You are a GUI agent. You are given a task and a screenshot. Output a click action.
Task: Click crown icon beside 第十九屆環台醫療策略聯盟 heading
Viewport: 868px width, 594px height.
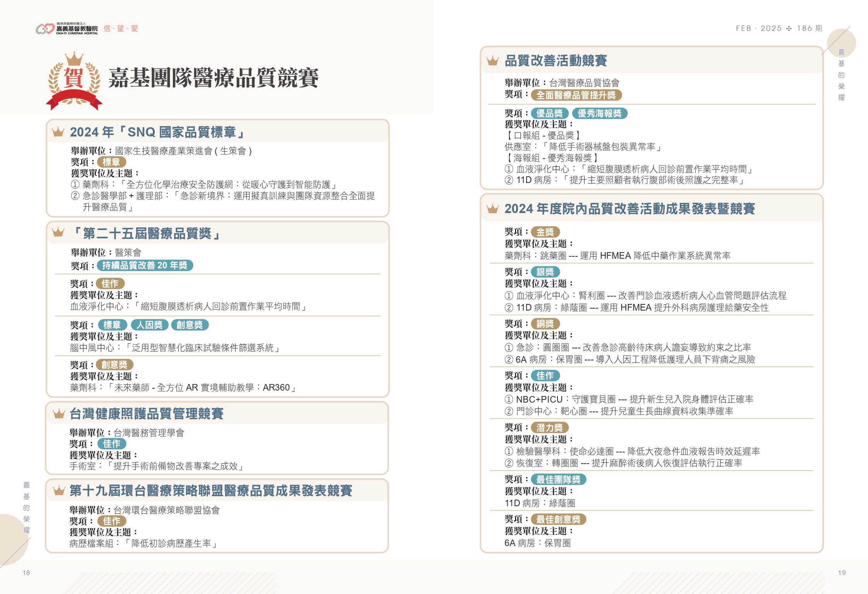click(x=58, y=491)
